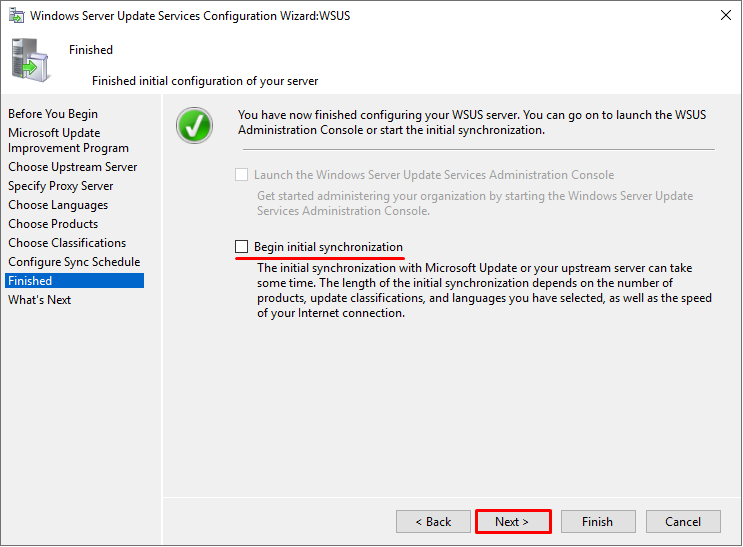The image size is (743, 547).
Task: Select the highlighted Finished step
Action: 74,281
